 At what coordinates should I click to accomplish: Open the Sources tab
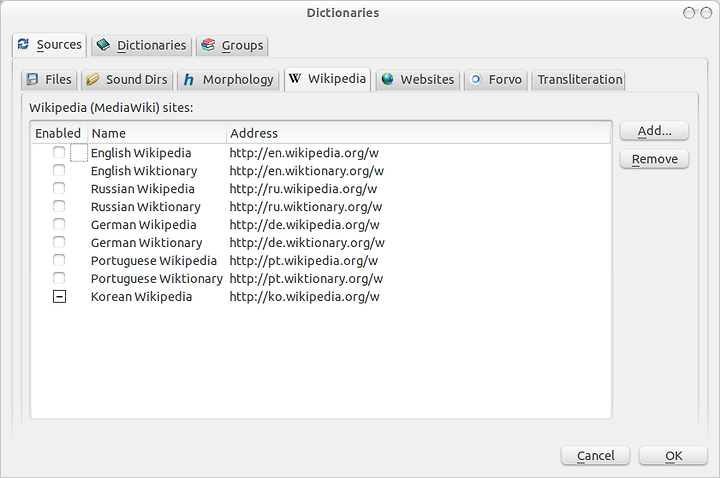pyautogui.click(x=49, y=45)
